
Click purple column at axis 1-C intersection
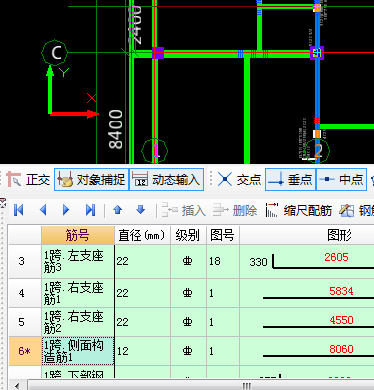[x=158, y=53]
